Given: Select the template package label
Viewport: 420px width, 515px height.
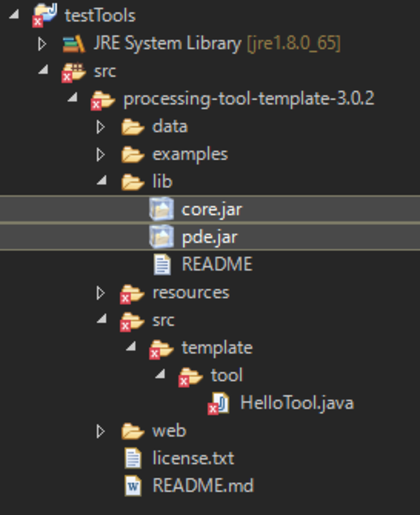Looking at the screenshot, I should point(217,348).
